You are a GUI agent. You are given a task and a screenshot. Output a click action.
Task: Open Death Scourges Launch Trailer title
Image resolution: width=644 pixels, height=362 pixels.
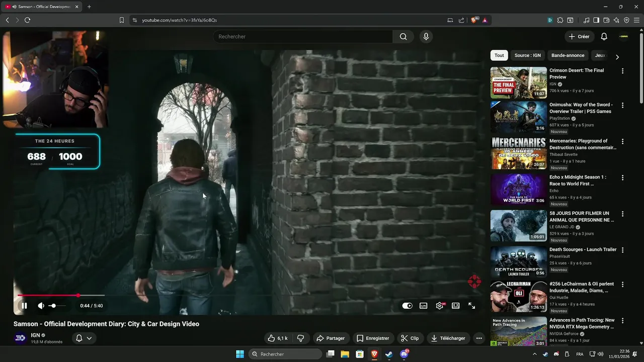point(583,249)
